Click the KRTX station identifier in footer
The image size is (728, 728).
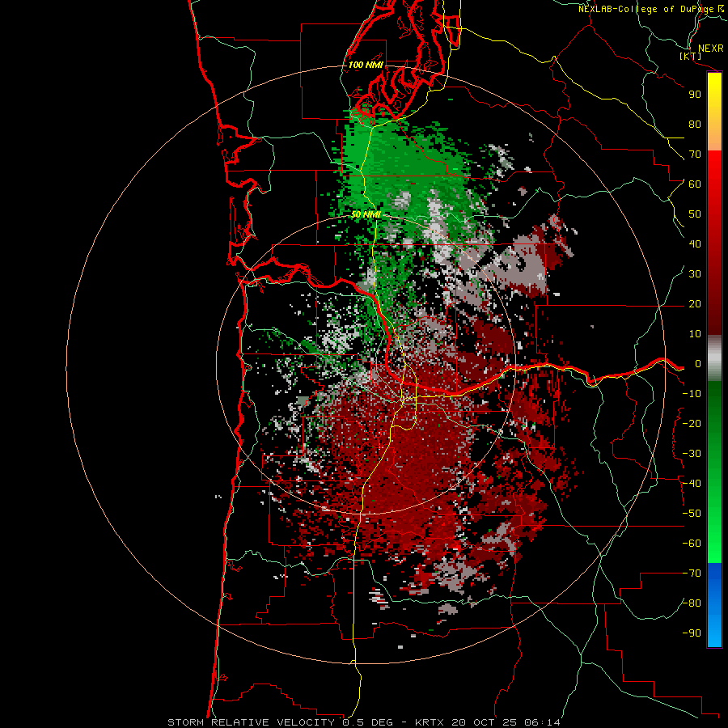(x=430, y=722)
